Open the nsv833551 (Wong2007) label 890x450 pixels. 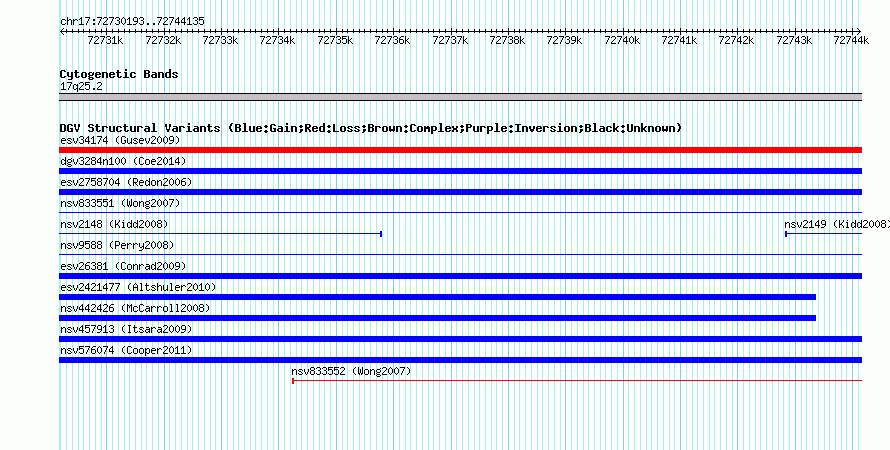pyautogui.click(x=120, y=203)
